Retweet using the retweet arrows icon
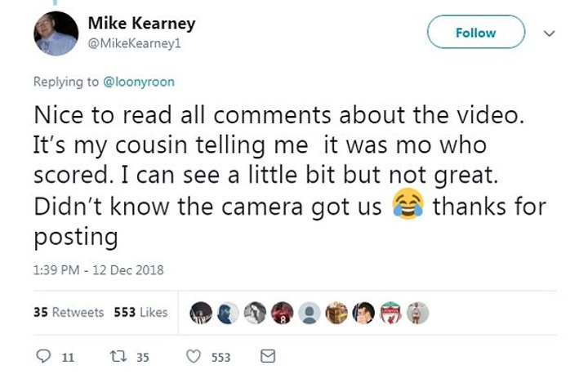The image size is (588, 383). (117, 357)
